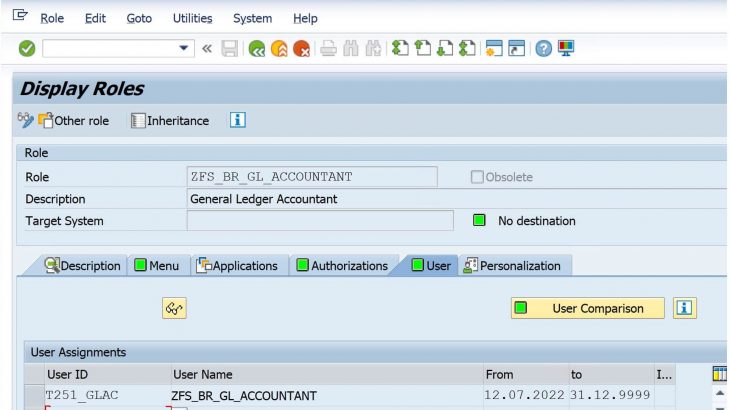This screenshot has width=730, height=410.
Task: Go to Previous Page icon
Action: click(422, 48)
